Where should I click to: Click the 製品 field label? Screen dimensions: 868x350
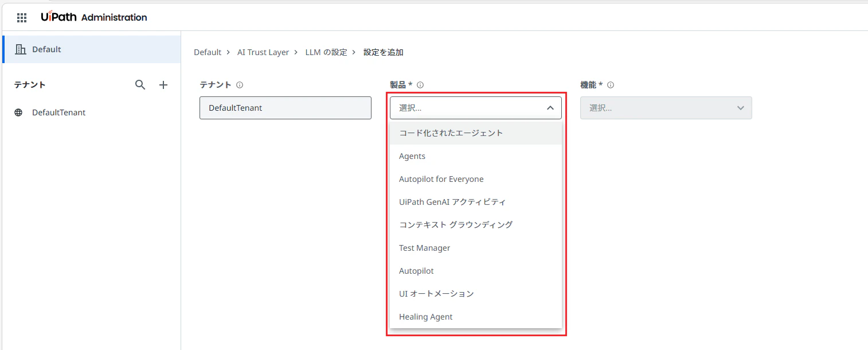pyautogui.click(x=401, y=85)
